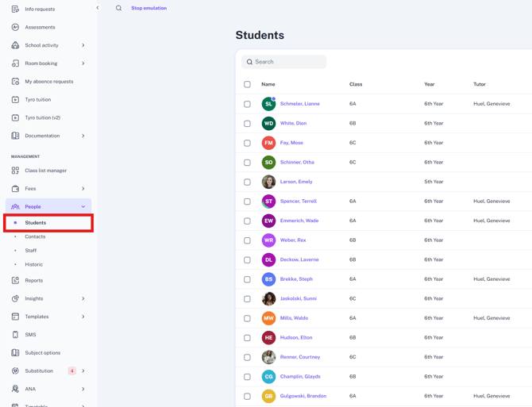Open Tyro tuition icon
532x407 pixels.
15,100
